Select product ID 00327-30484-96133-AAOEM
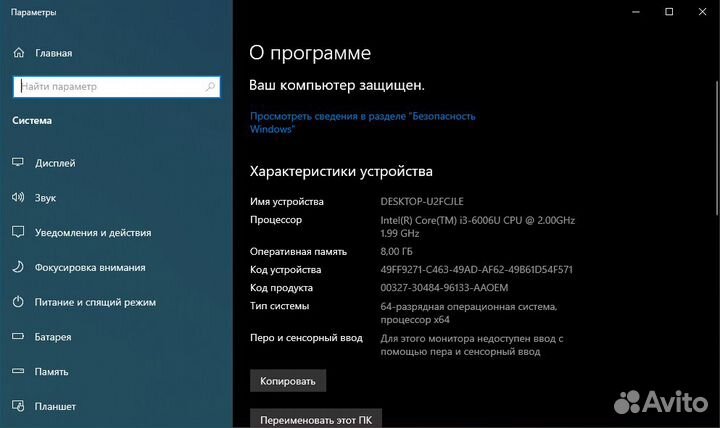This screenshot has width=720, height=428. 444,287
